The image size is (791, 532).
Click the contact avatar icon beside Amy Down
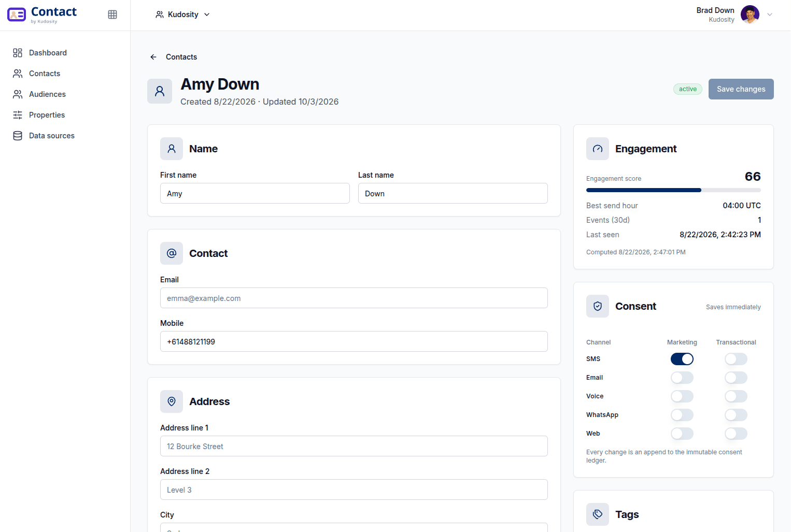160,91
